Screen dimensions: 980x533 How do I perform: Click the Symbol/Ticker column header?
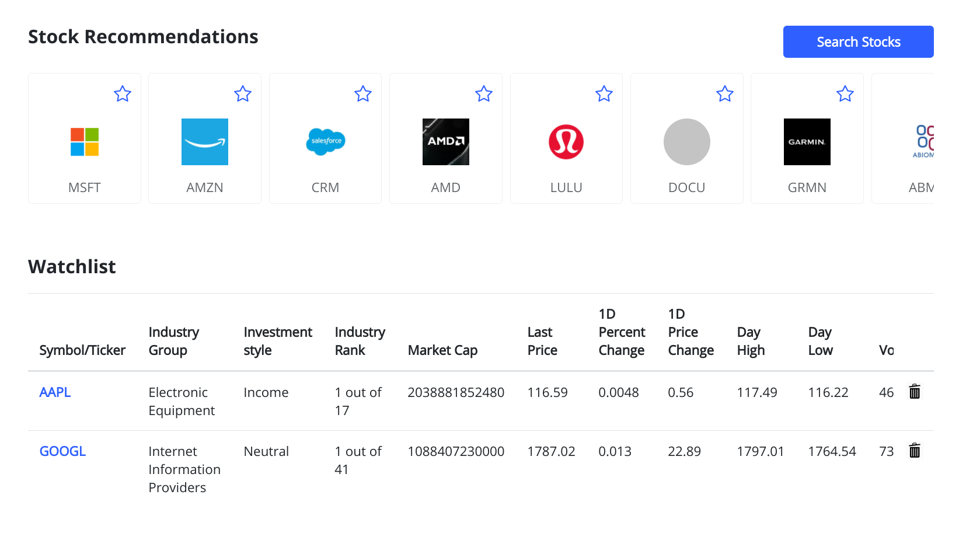[x=82, y=350]
